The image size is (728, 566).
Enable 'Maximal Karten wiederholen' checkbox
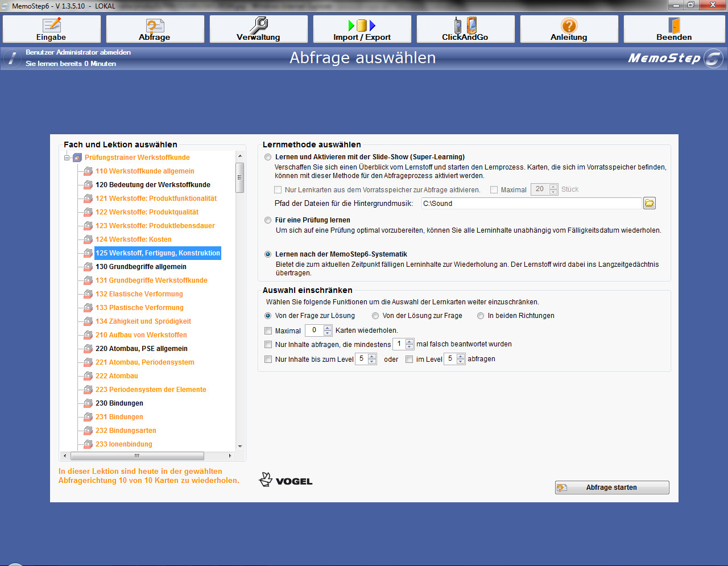[x=268, y=330]
